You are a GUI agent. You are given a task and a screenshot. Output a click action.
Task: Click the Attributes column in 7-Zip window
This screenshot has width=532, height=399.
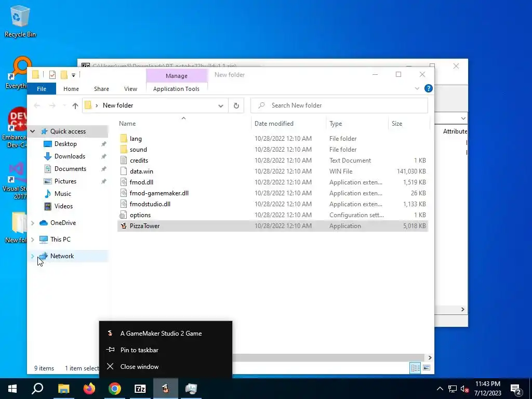coord(455,131)
